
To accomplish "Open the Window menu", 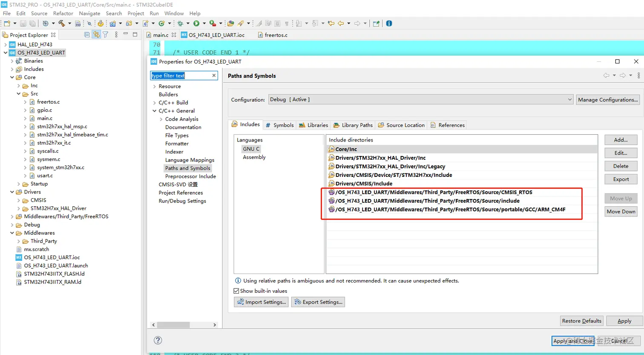I will pyautogui.click(x=174, y=13).
